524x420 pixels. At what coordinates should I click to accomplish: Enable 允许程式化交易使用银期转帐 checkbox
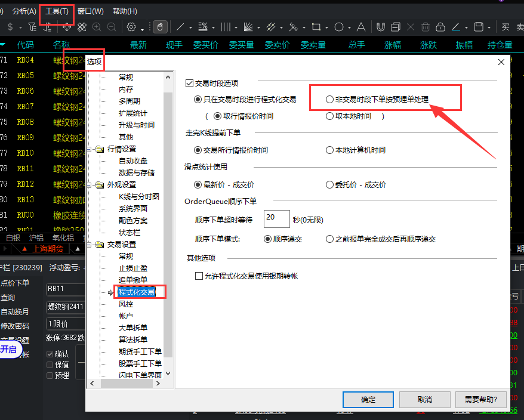coord(199,276)
